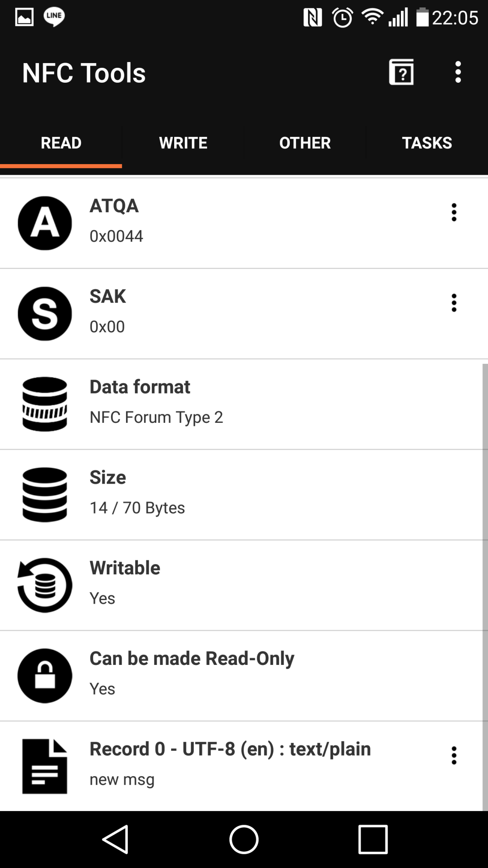Switch to the TASKS tab
Screen dimensions: 488x868
[427, 143]
